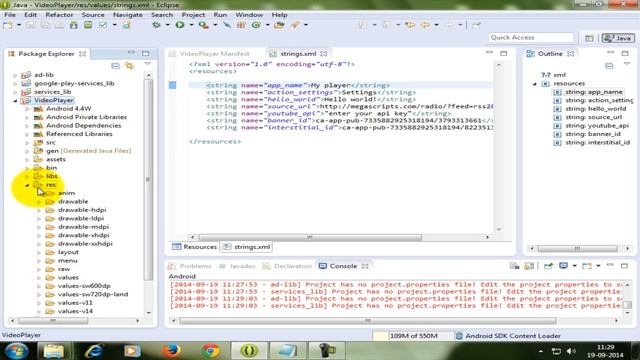This screenshot has width=640, height=360.
Task: Minimize the Package Explorer panel
Action: click(x=131, y=53)
